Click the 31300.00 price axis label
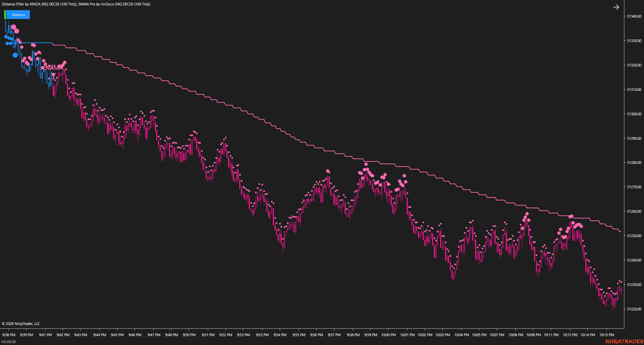The image size is (644, 345). pos(634,114)
